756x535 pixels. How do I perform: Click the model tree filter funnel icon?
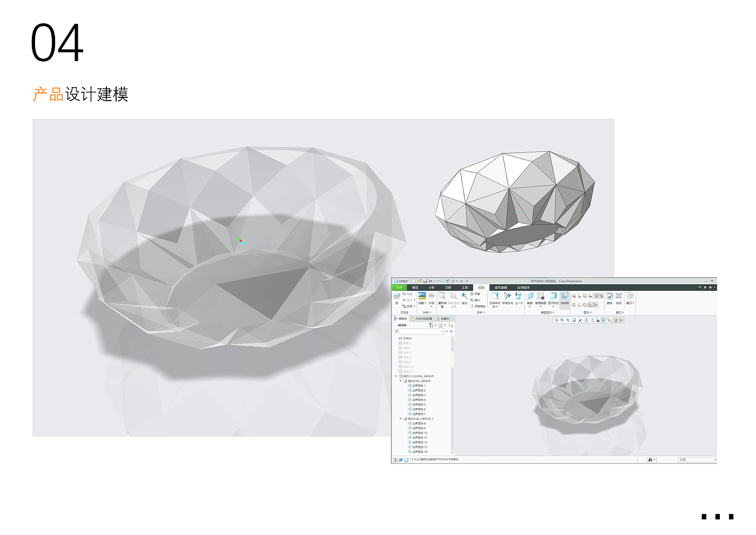click(x=396, y=331)
